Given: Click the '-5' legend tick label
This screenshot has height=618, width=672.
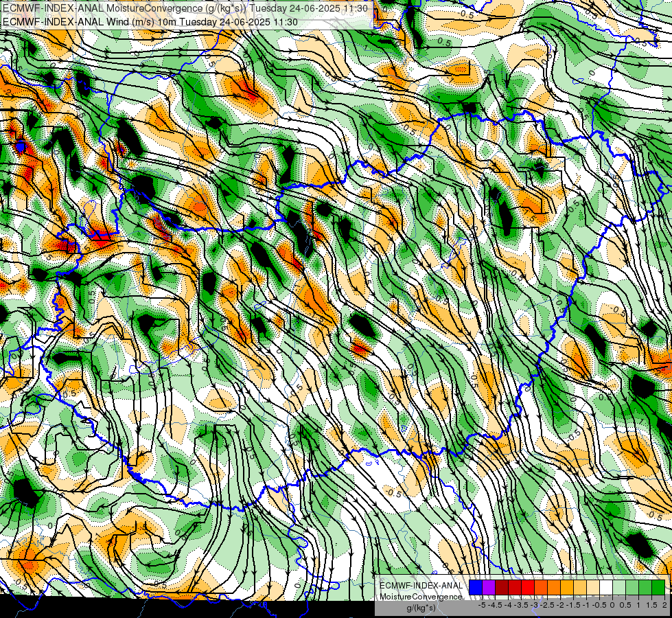Looking at the screenshot, I should [x=482, y=605].
